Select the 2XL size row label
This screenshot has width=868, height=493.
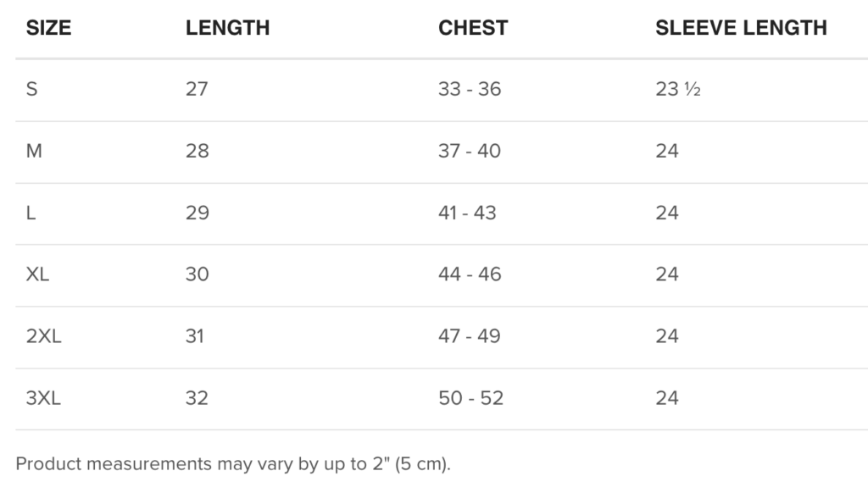[x=44, y=336]
